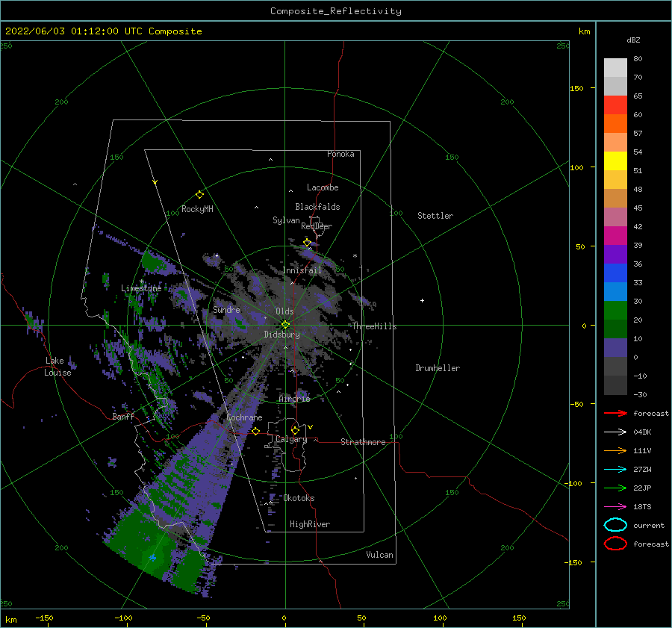This screenshot has width=672, height=628.
Task: Click the green 22JP arrow icon
Action: (615, 488)
